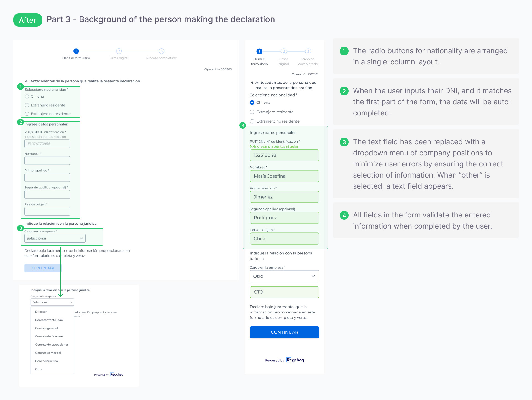Select Extranjero no residente radio on desktop
Viewport: 532px width, 400px height.
[x=27, y=114]
